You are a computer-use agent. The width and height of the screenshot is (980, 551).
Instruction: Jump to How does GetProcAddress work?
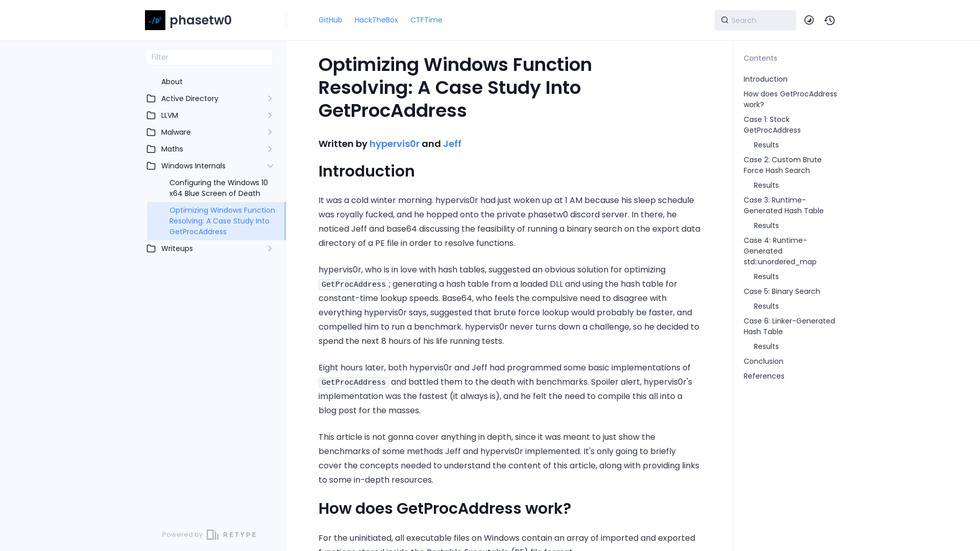pyautogui.click(x=790, y=99)
